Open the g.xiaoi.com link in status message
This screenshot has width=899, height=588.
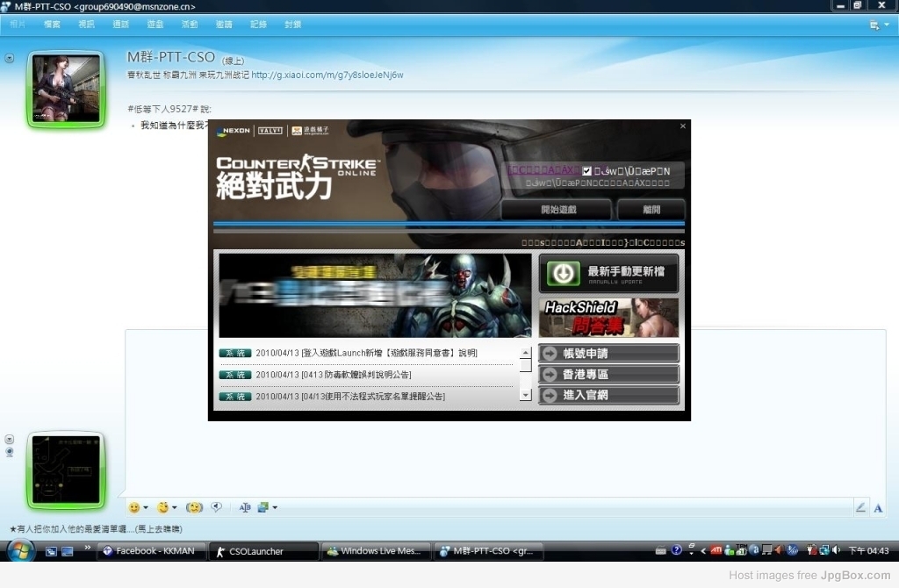click(327, 75)
